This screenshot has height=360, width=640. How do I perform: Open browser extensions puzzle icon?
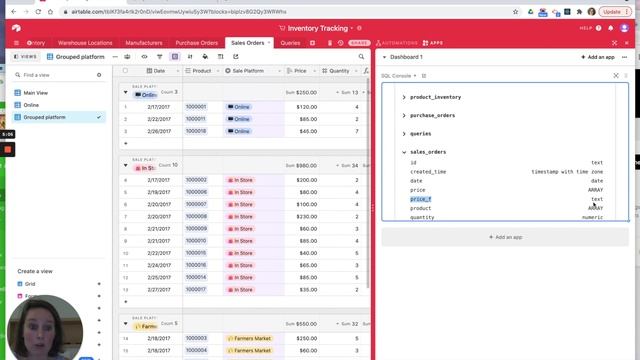tap(579, 12)
